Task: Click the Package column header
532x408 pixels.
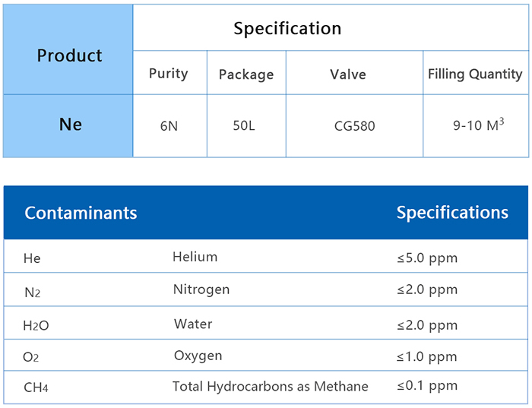Action: tap(246, 74)
